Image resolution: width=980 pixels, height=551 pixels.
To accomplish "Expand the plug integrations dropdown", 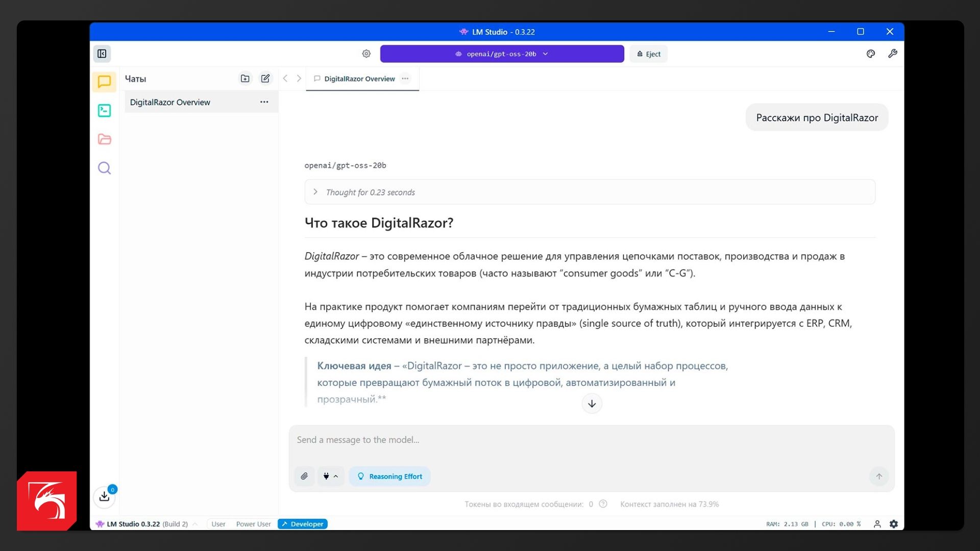I will click(x=330, y=476).
